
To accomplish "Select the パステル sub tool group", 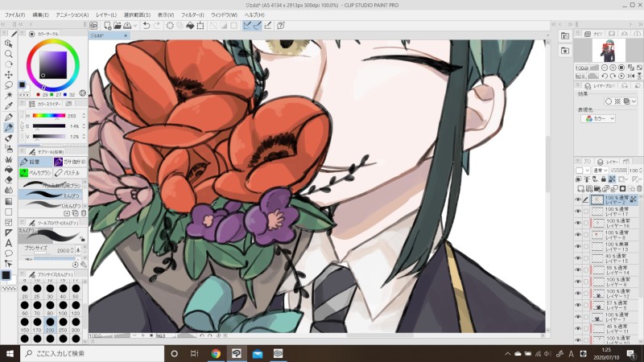I will click(x=70, y=173).
